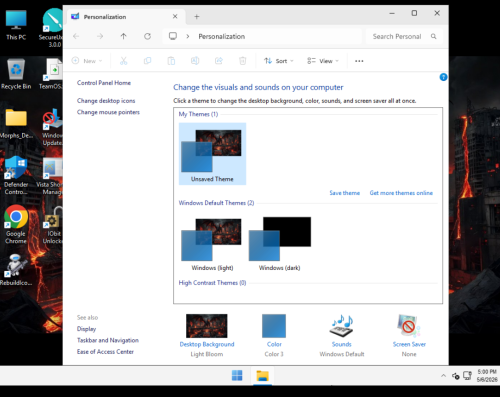Click the system tray settings sync icon
The image size is (500, 397).
[x=455, y=376]
